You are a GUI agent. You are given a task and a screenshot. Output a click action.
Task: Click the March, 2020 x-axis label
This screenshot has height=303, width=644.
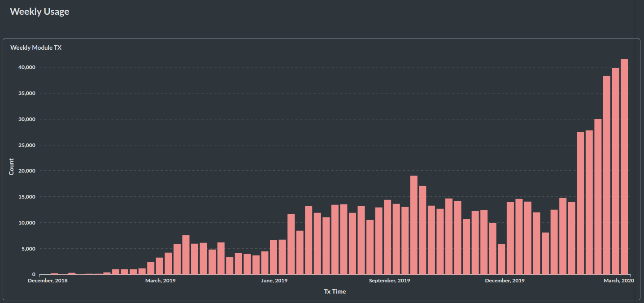(618, 281)
